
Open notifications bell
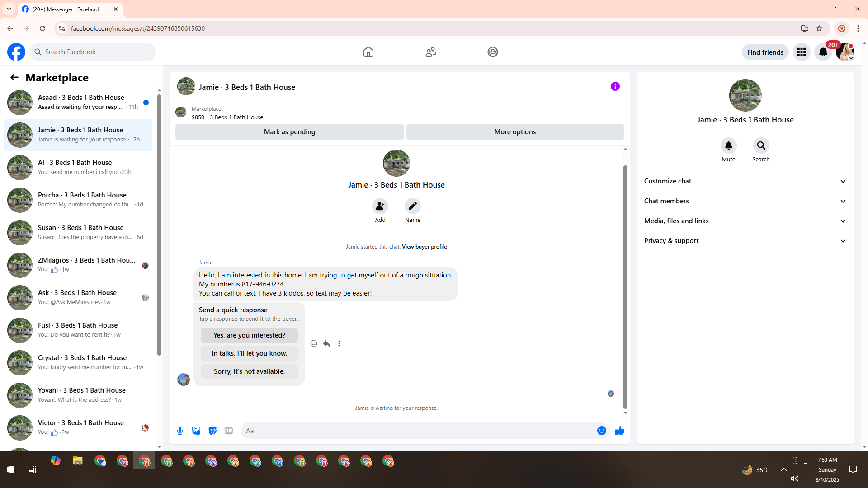(823, 52)
